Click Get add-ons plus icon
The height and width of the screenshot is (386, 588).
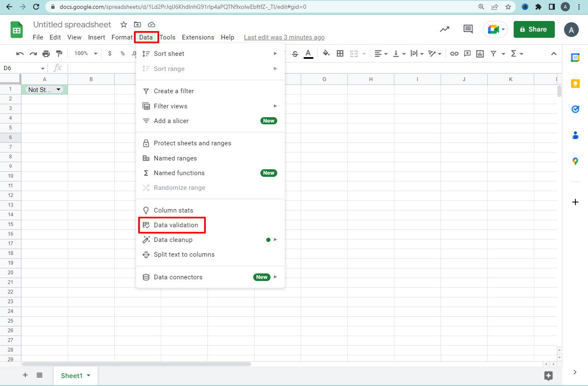[575, 202]
